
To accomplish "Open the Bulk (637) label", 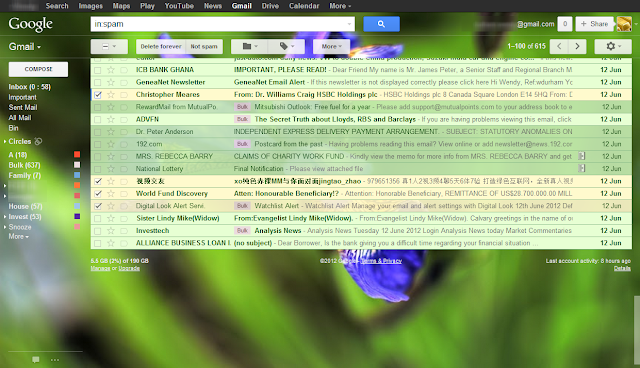I will tap(24, 165).
